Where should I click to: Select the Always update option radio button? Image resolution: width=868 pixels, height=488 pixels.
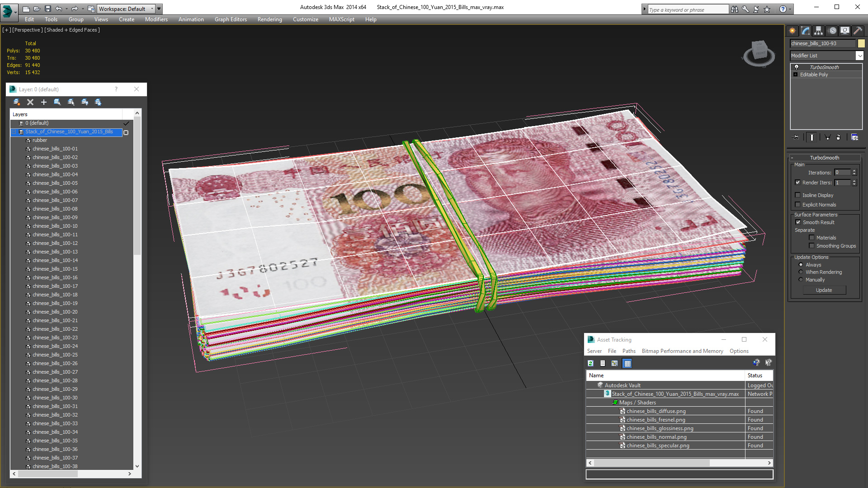[x=801, y=265]
